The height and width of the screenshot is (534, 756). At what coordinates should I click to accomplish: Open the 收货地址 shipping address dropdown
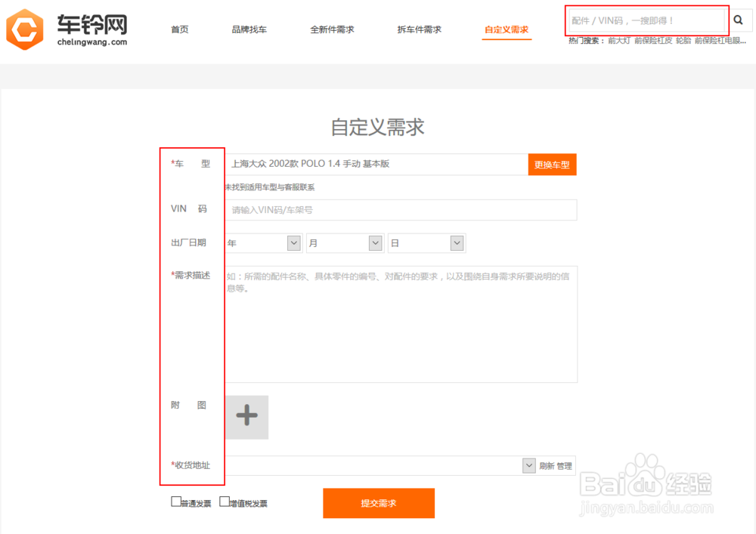(x=528, y=465)
